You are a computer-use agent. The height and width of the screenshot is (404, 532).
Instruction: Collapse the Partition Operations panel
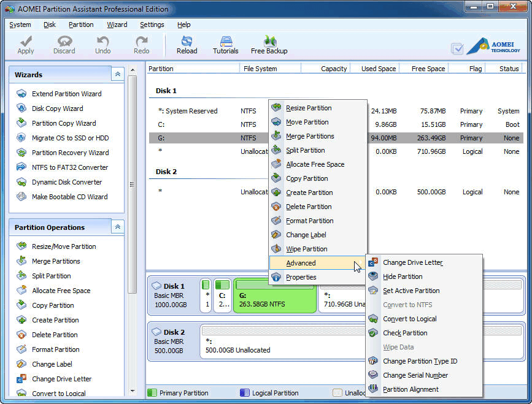[117, 226]
